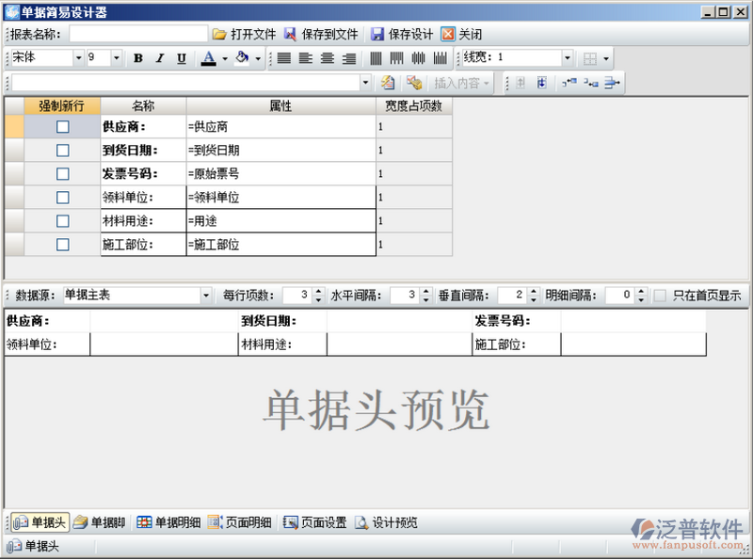Click the 保存设计 save design button

pyautogui.click(x=402, y=34)
